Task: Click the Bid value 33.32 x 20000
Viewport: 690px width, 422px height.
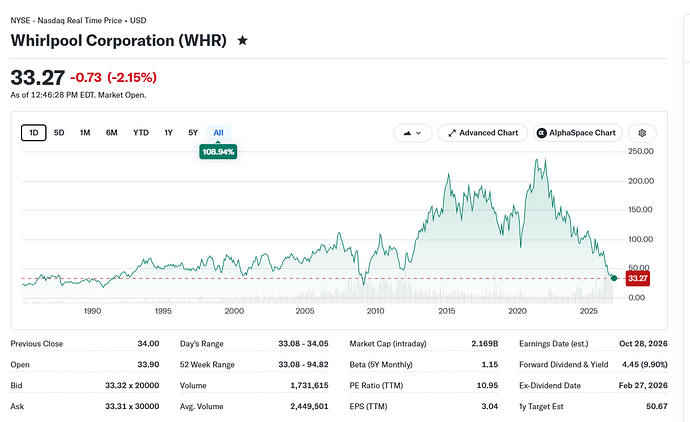Action: coord(132,385)
